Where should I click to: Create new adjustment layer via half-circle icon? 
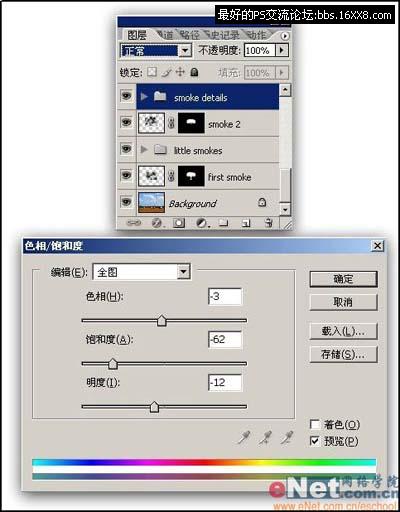tap(202, 223)
